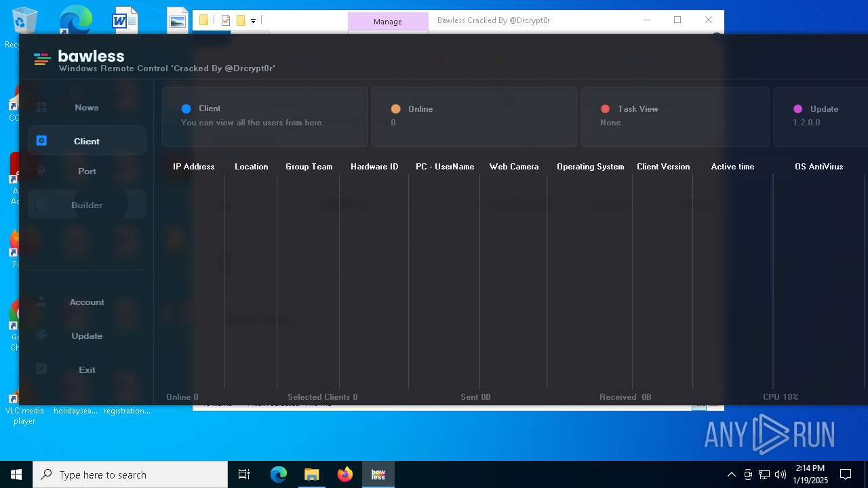The height and width of the screenshot is (488, 868).
Task: Click the Builder shield icon
Action: point(41,205)
